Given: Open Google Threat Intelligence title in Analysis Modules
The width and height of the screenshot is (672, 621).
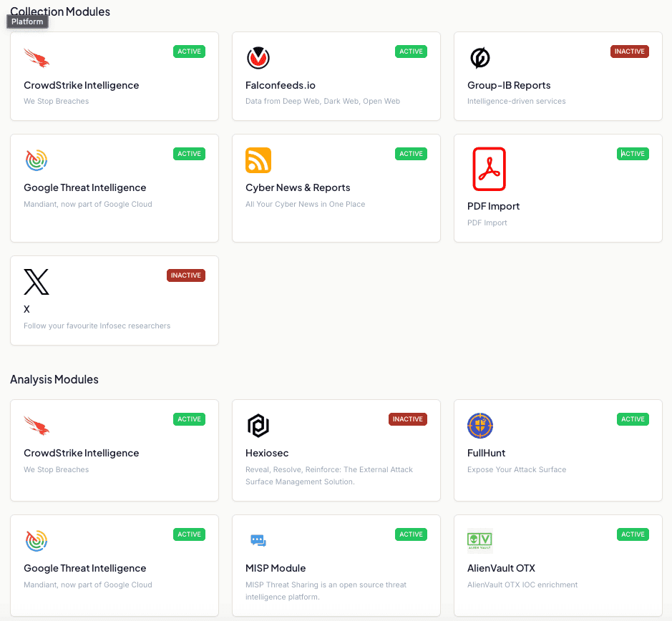Looking at the screenshot, I should point(85,568).
